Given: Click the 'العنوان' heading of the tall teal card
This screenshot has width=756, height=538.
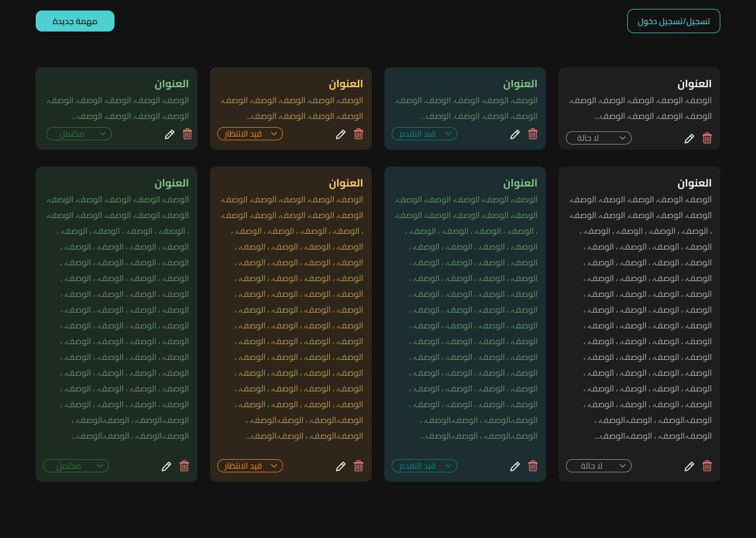Looking at the screenshot, I should click(x=520, y=183).
